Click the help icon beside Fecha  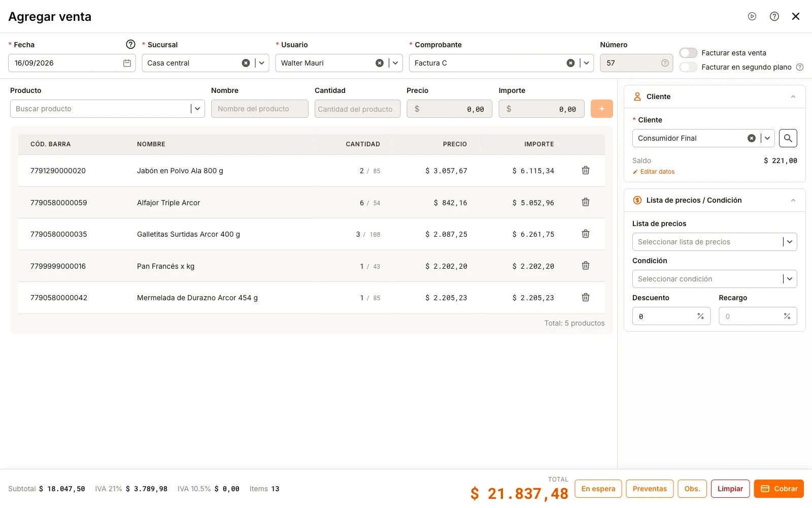tap(130, 44)
